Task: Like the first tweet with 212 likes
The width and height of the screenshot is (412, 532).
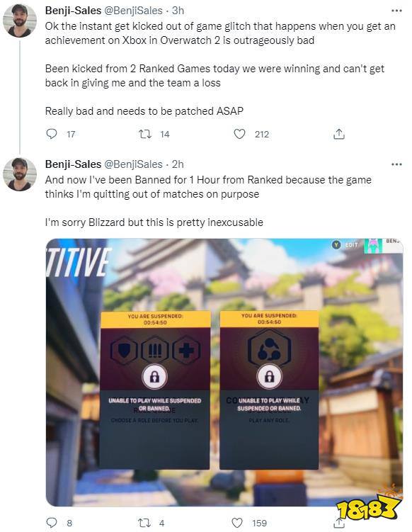Action: tap(239, 134)
